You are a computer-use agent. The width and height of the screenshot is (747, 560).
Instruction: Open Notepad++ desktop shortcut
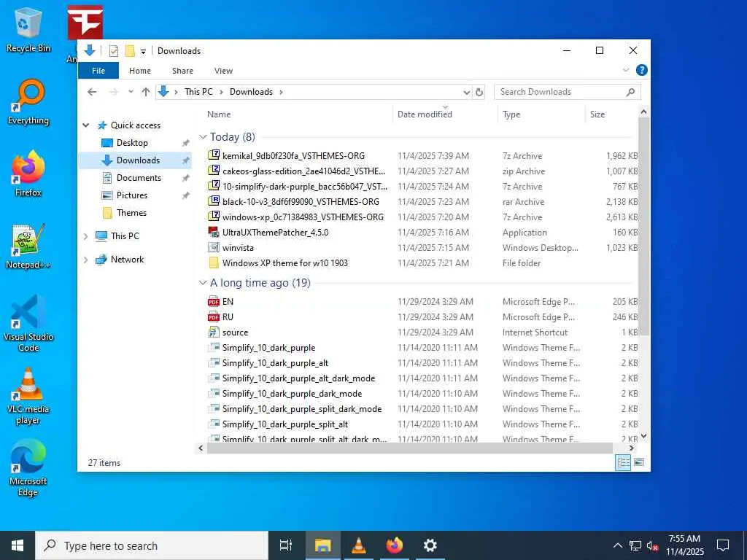(28, 246)
